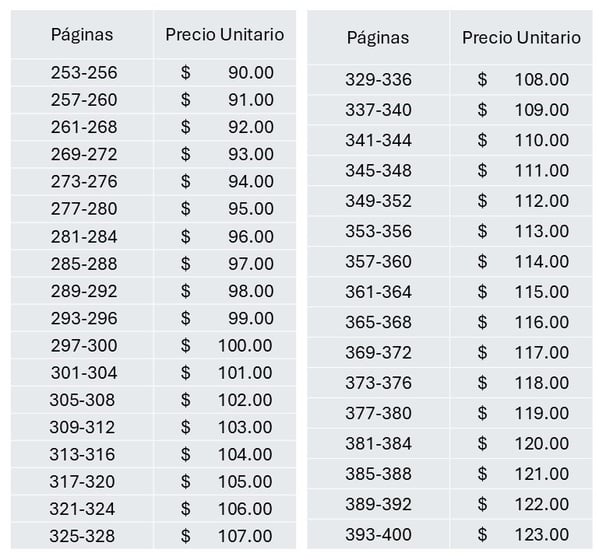606x560 pixels.
Task: Select the 253-256 pages cell
Action: point(83,73)
